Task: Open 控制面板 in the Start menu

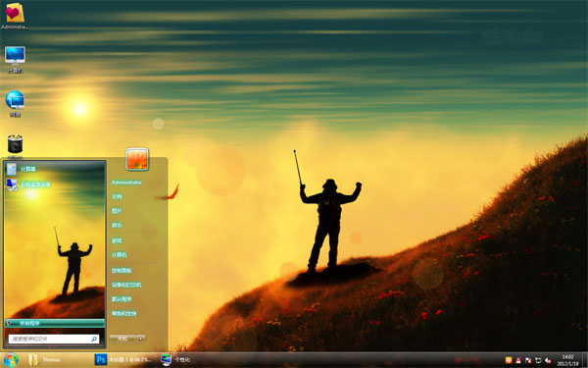Action: coord(122,271)
